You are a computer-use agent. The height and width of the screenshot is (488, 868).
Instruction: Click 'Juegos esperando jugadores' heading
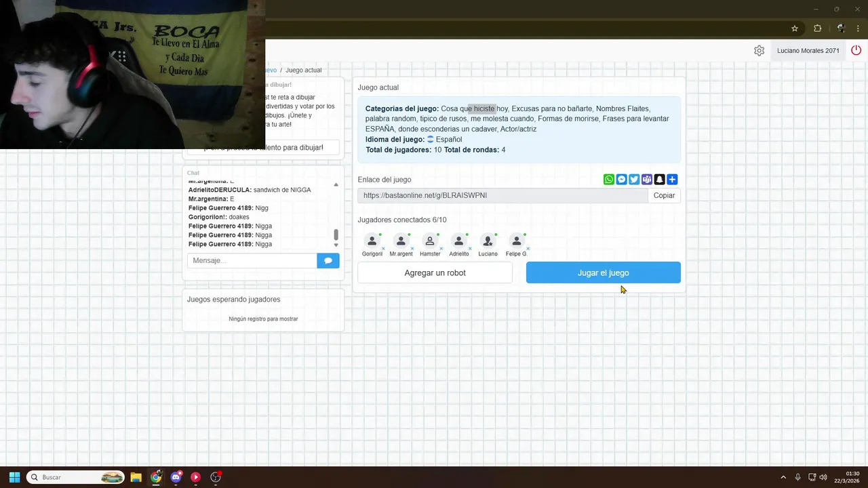click(233, 299)
